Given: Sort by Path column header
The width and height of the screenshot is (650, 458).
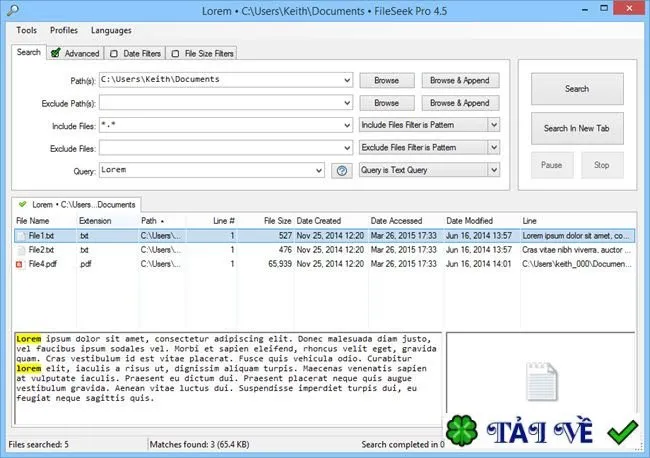Looking at the screenshot, I should [162, 221].
